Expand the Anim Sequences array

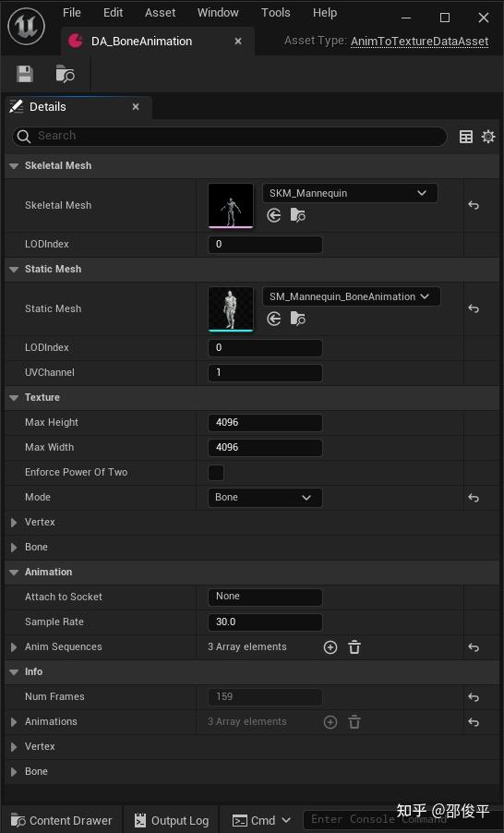[x=15, y=647]
